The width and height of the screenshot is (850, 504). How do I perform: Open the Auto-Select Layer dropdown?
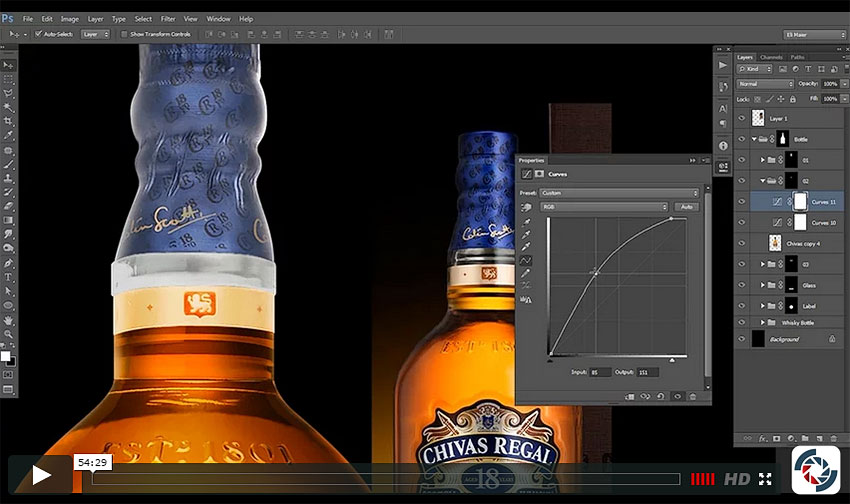pos(95,34)
